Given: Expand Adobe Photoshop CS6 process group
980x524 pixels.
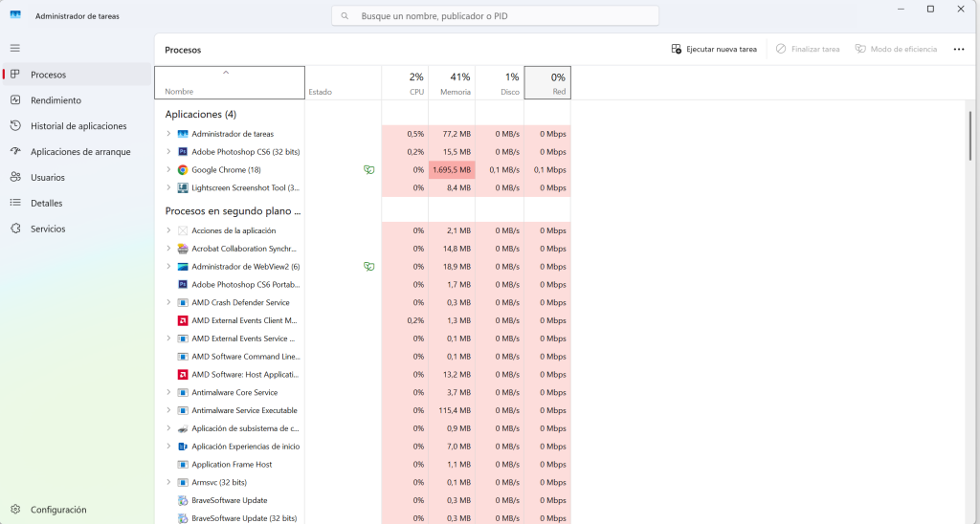Looking at the screenshot, I should pyautogui.click(x=168, y=152).
